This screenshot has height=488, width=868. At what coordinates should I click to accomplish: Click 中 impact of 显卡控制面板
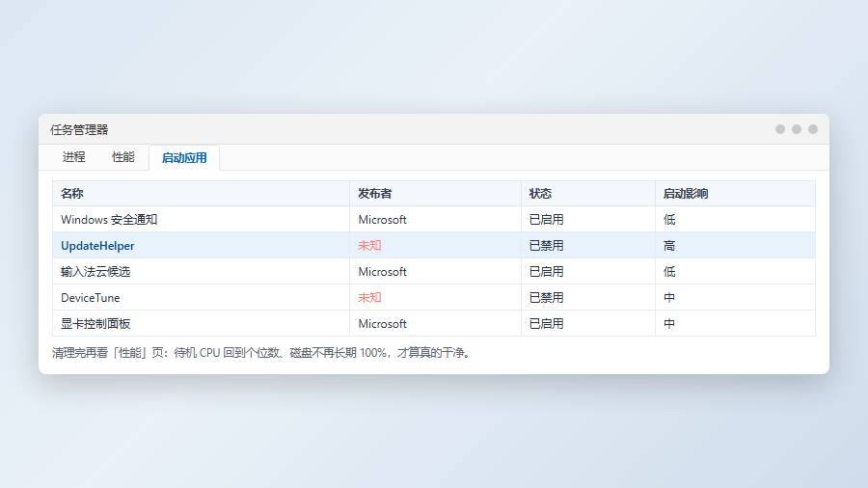click(x=669, y=324)
